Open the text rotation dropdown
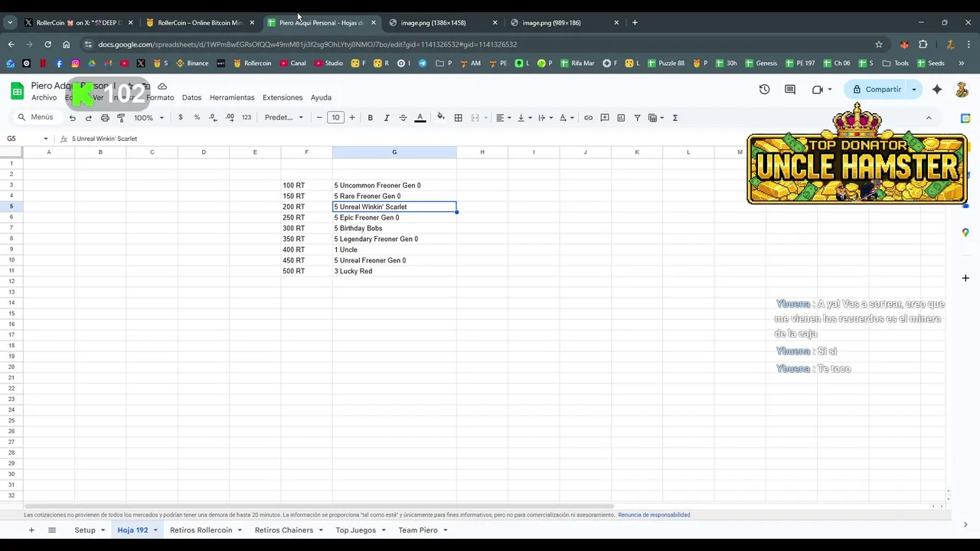The width and height of the screenshot is (980, 551). click(567, 118)
